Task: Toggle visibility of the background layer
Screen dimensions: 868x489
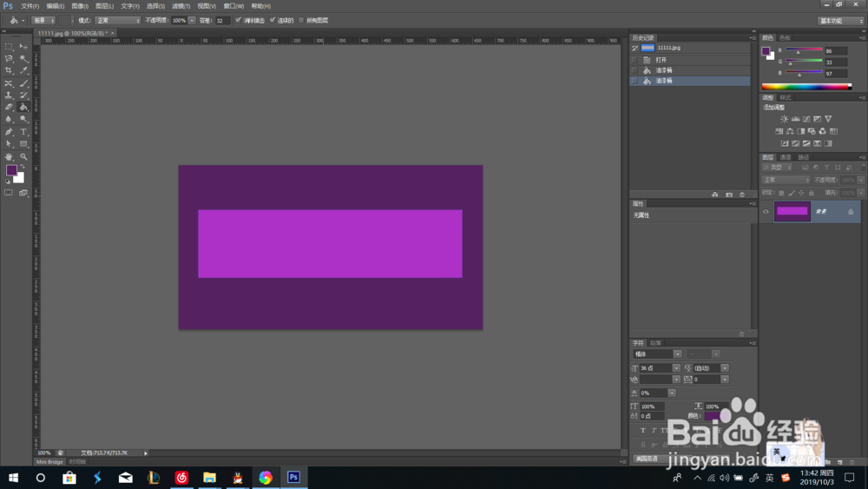Action: coord(766,212)
